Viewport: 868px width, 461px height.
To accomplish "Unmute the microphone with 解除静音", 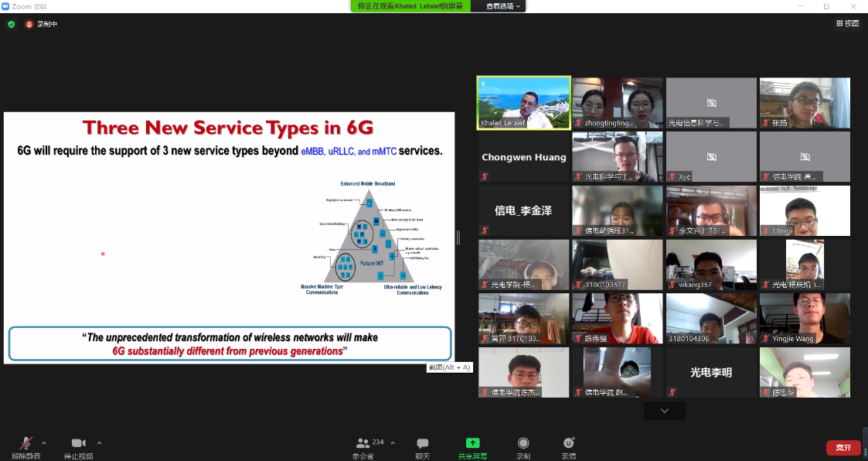I will (26, 443).
